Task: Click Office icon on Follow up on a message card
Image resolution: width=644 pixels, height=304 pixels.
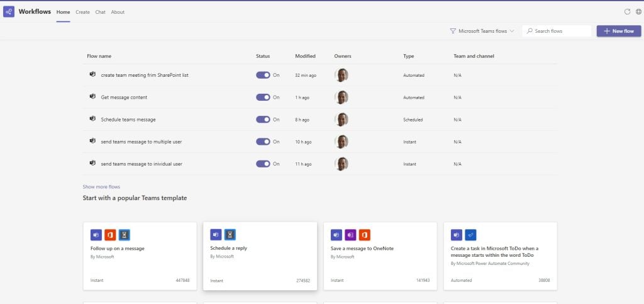Action: tap(110, 235)
